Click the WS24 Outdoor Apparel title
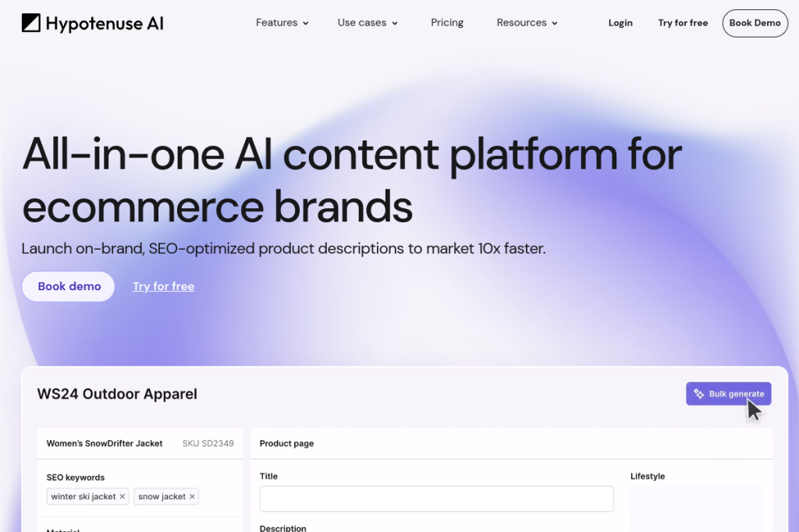This screenshot has width=799, height=532. coord(117,394)
